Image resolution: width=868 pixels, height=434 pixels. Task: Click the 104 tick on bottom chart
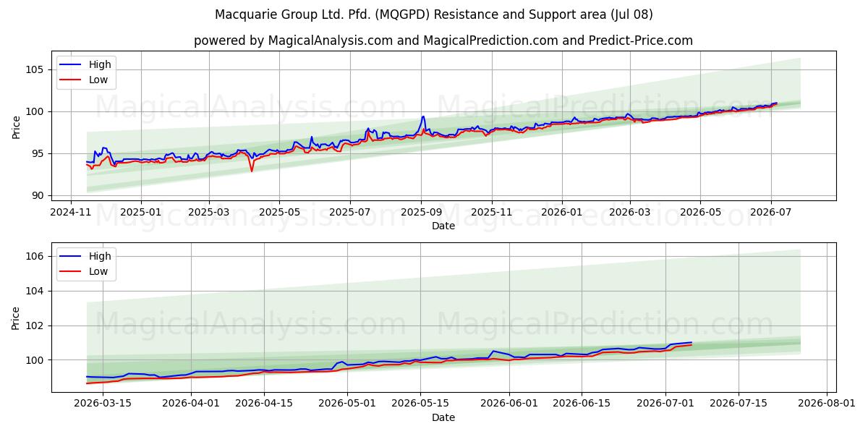36,291
